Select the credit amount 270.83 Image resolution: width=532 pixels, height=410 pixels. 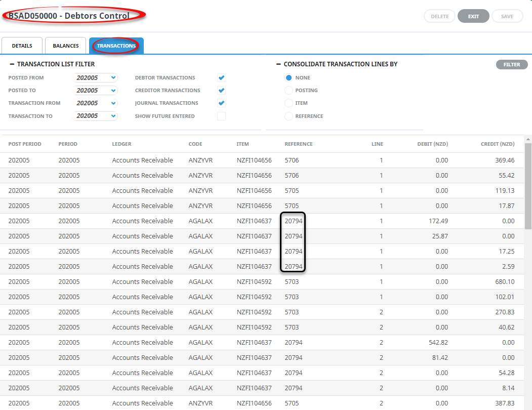[x=505, y=312]
